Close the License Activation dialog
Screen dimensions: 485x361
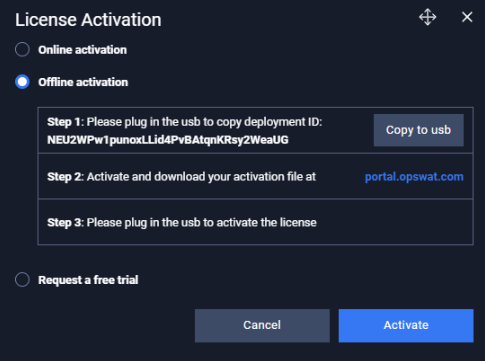467,17
